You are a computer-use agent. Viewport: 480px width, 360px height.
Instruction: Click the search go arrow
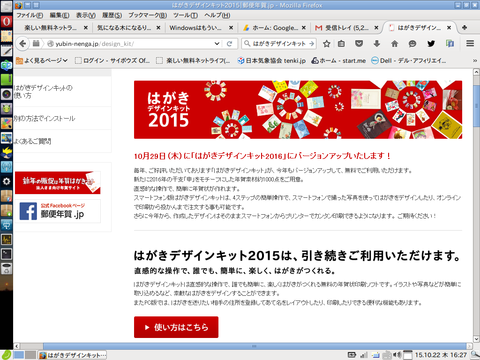pyautogui.click(x=311, y=44)
